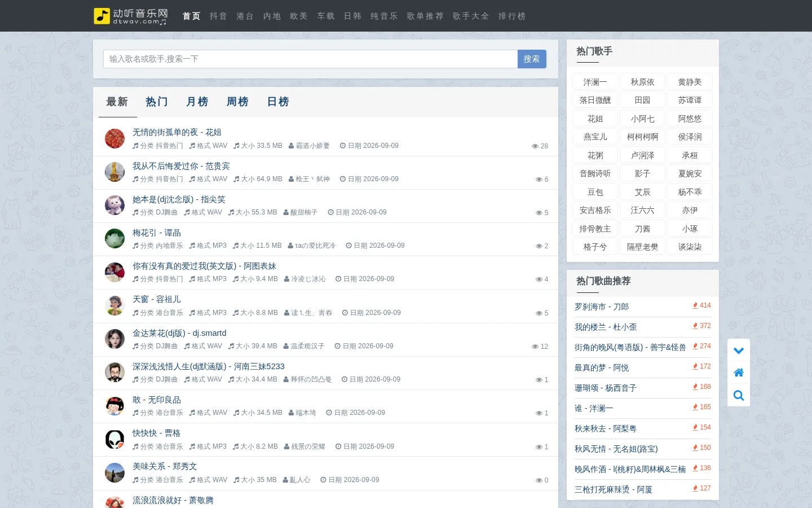
Task: Go to the 抖音 navigation item
Action: [219, 16]
